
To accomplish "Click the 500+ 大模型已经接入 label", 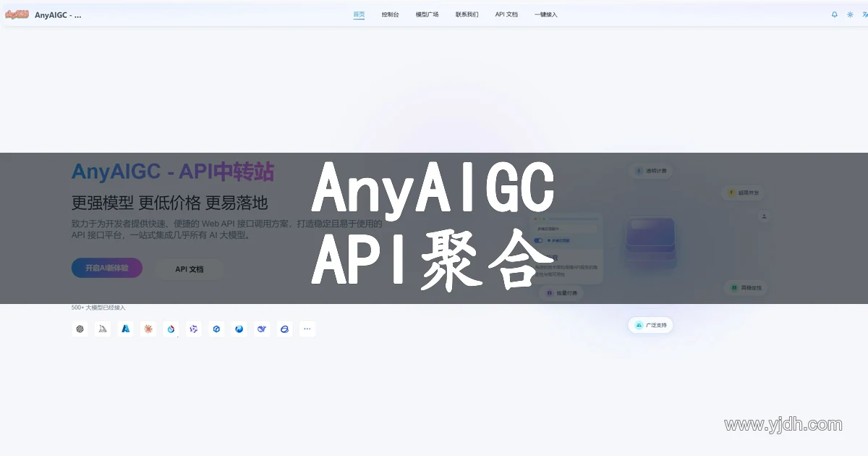I will [x=98, y=308].
